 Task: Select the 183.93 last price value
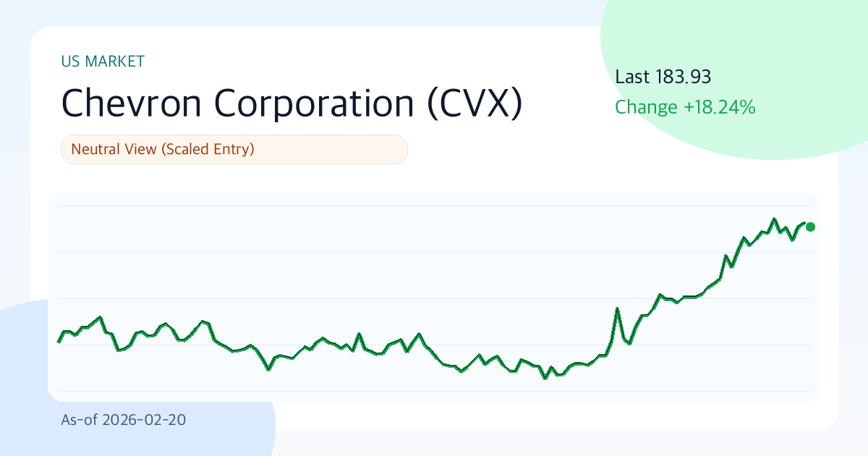[x=684, y=77]
